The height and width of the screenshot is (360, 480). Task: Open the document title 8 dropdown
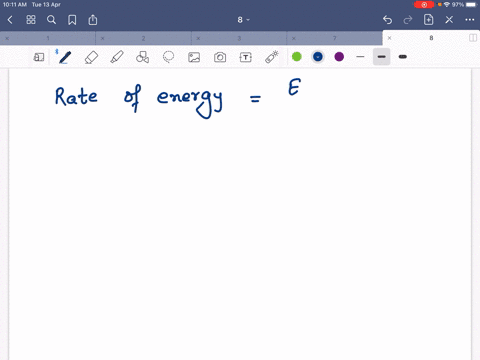243,20
